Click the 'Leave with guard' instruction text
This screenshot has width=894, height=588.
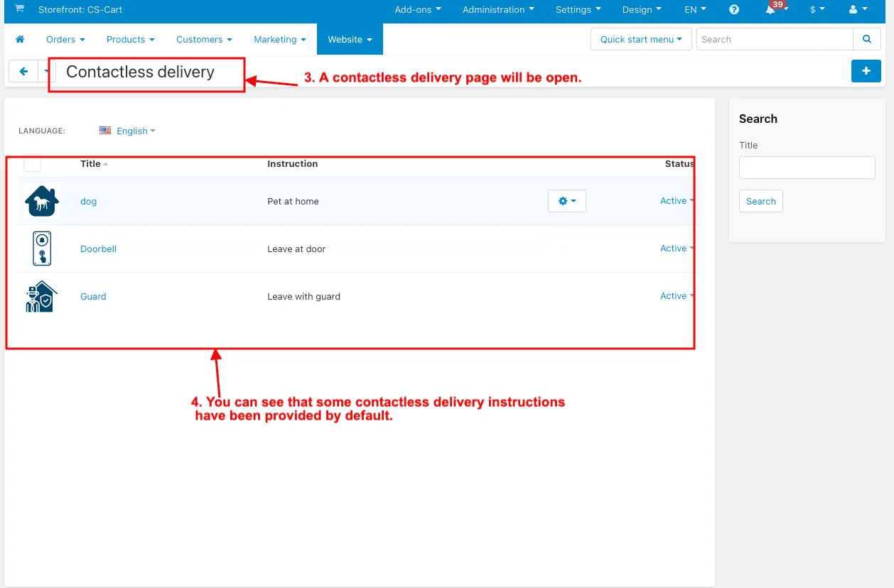303,296
